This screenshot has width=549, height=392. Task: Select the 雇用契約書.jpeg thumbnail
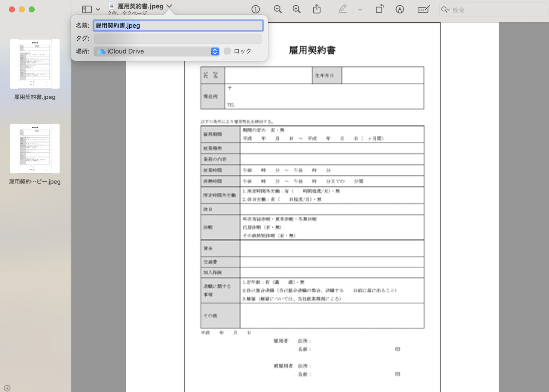coord(35,64)
